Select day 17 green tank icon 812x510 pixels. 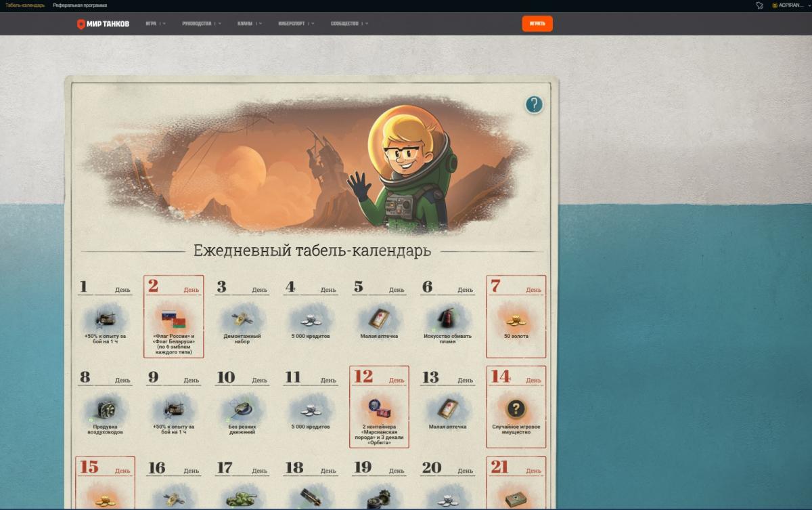(x=242, y=500)
